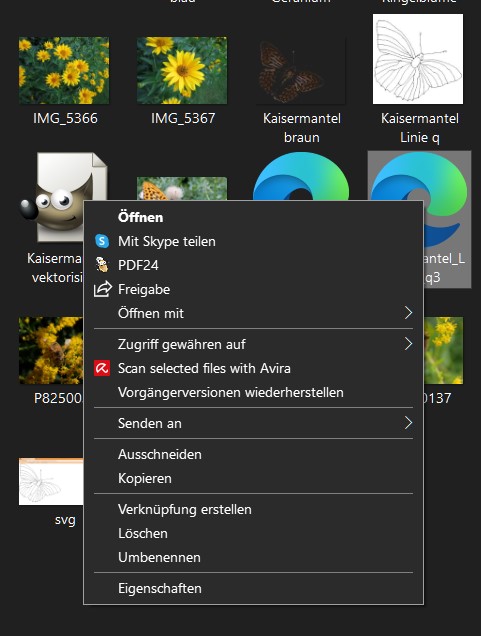Open the Öffnen mit submenu
Image resolution: width=481 pixels, height=636 pixels.
[x=253, y=313]
